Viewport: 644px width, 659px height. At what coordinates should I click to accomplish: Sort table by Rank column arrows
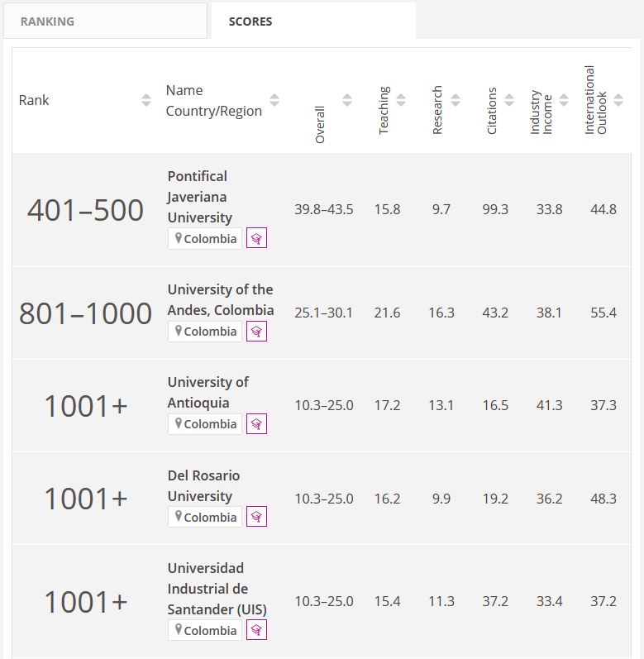146,100
